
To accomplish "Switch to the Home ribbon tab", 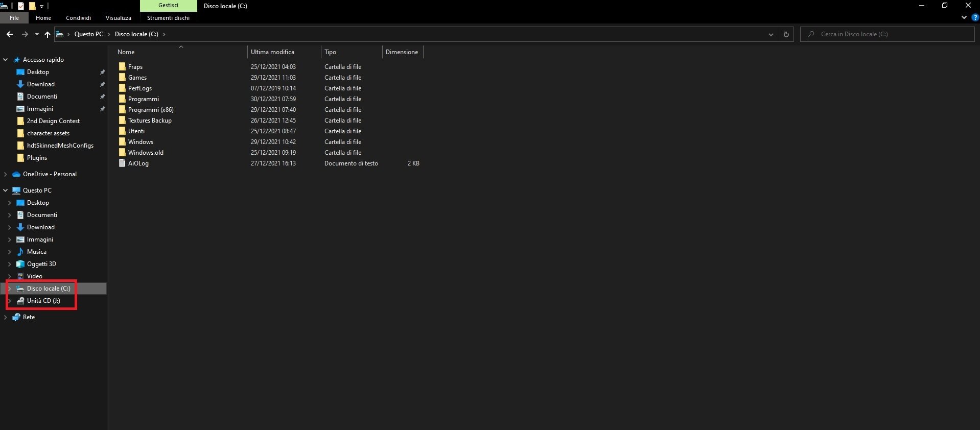I will 43,18.
